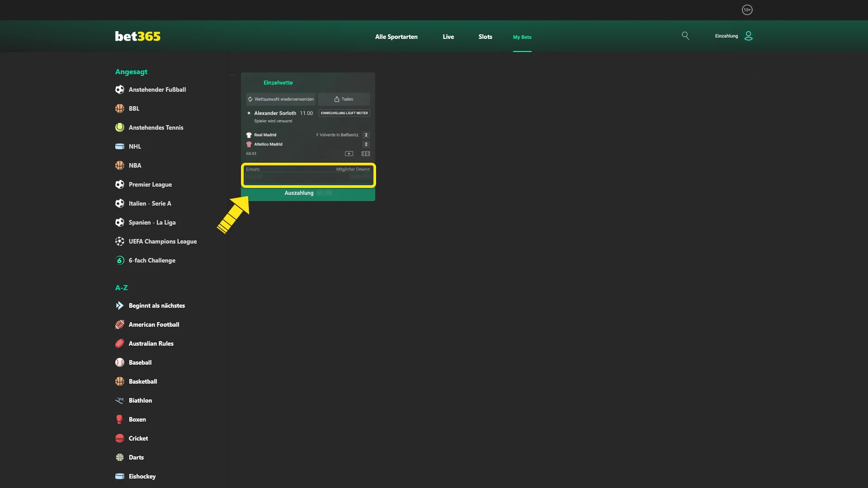Click the Cricket ball icon
Image resolution: width=868 pixels, height=488 pixels.
(119, 438)
